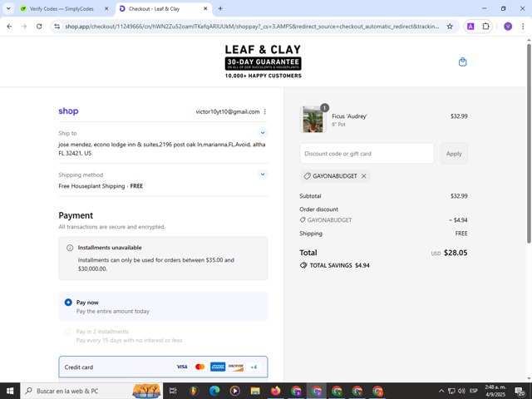Click the Apply discount button
This screenshot has height=399, width=532.
(x=454, y=154)
